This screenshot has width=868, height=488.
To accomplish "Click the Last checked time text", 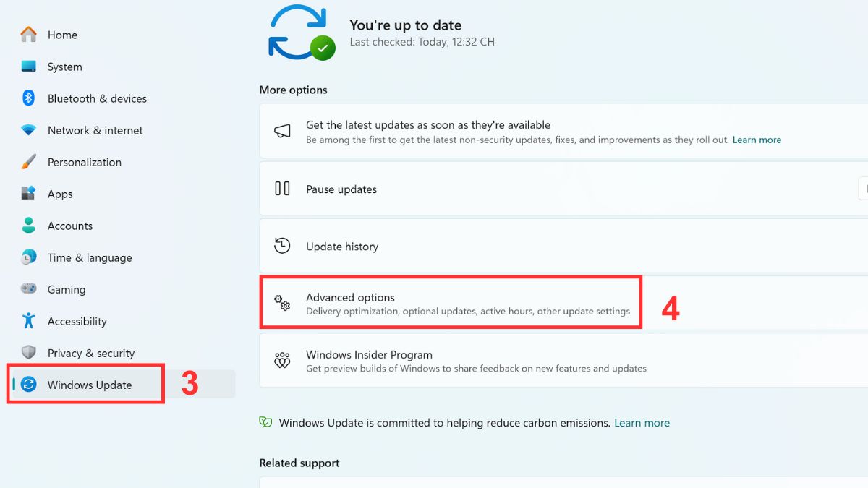I will (422, 42).
